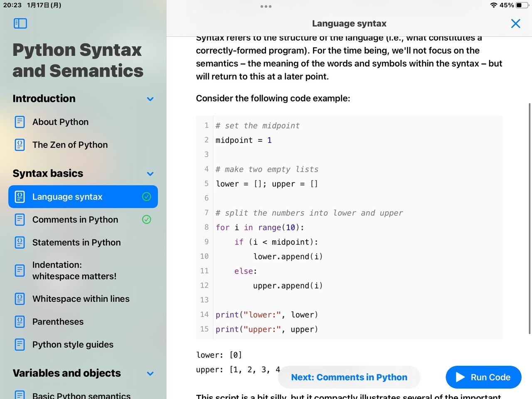Image resolution: width=532 pixels, height=399 pixels.
Task: Select Parentheses in the sidebar
Action: point(58,321)
